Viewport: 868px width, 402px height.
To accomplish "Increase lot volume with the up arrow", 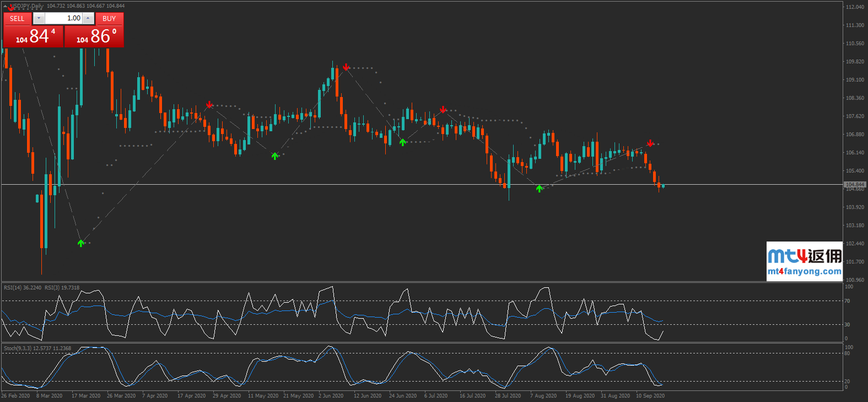I will point(88,18).
